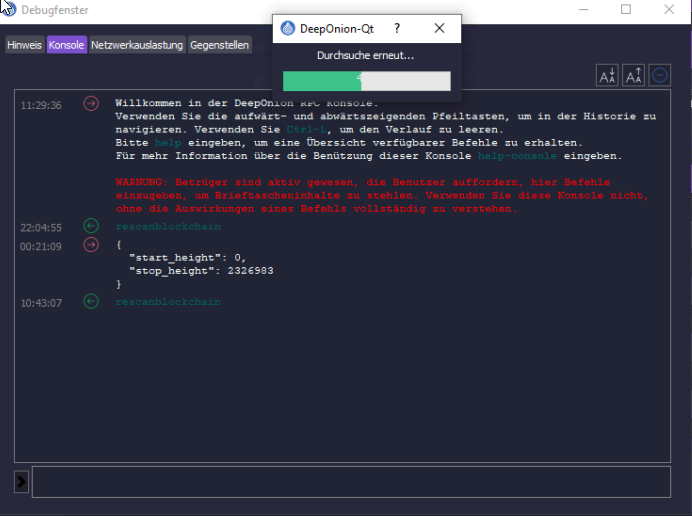Screen dimensions: 692x516
Task: Click the rescanblockchain command at 10:43:07
Action: tap(168, 302)
